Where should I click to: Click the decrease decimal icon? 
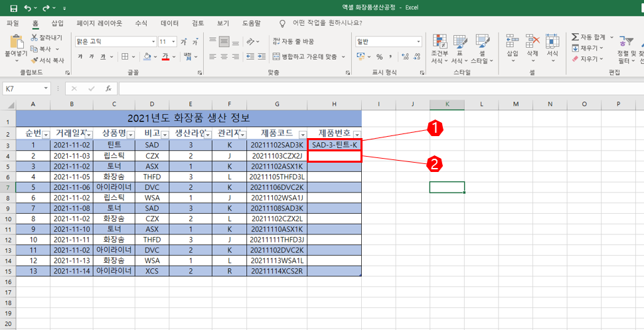coord(416,56)
